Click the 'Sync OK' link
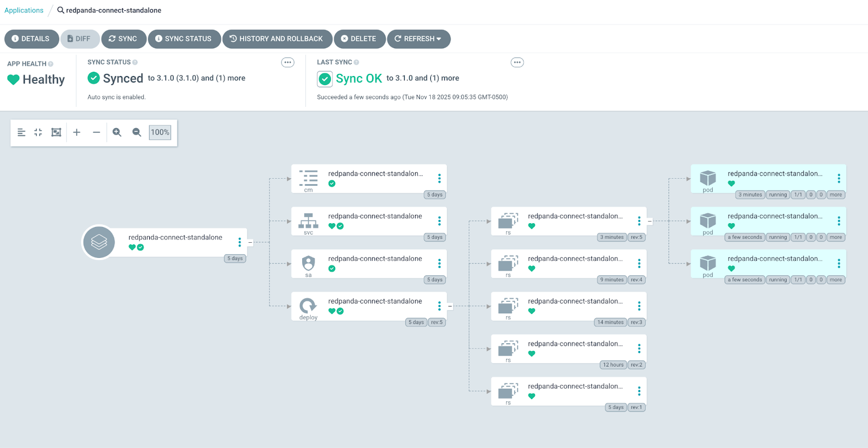This screenshot has width=868, height=448. [359, 79]
